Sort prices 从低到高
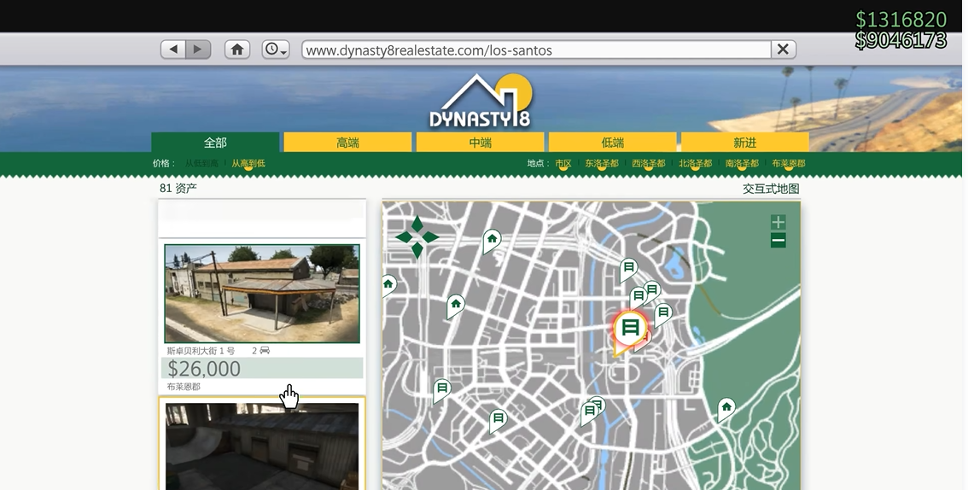 [201, 163]
